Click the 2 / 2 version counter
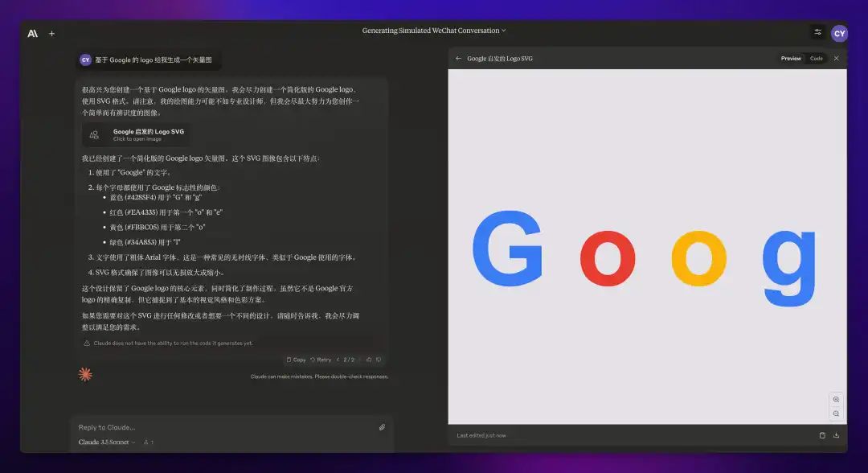 (349, 360)
